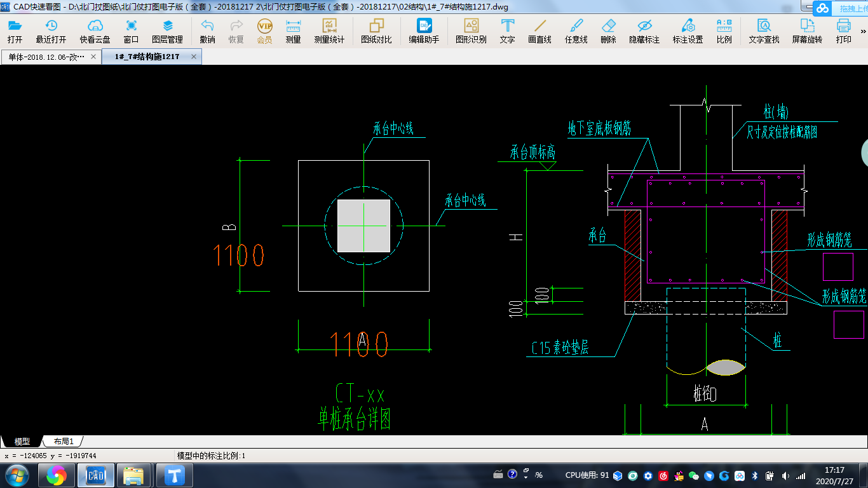The image size is (868, 488).
Task: Click 屏幕旋转 screen rotate
Action: tap(807, 30)
